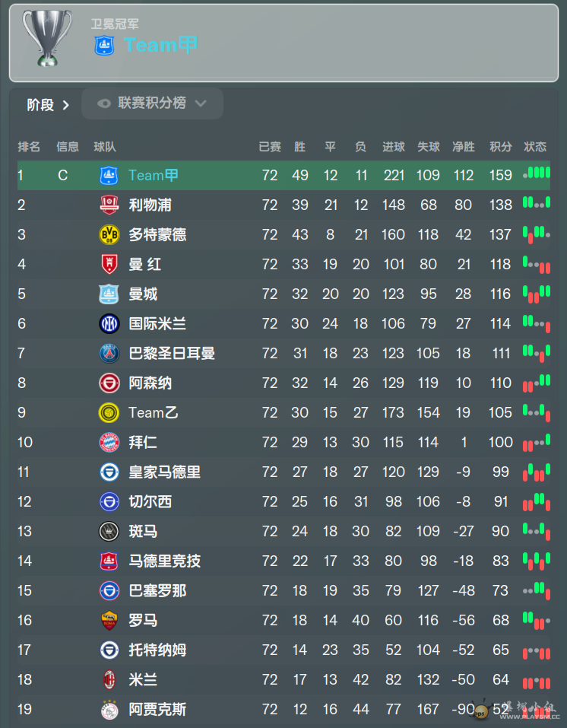The image size is (567, 728).
Task: Toggle the eye icon beside 联赛积分榜
Action: [104, 103]
